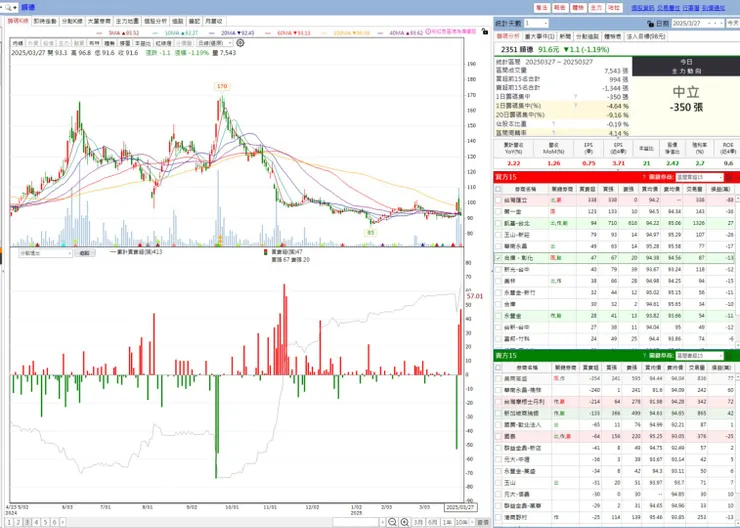Toggle the lock icon above the price chart
This screenshot has width=740, height=528.
click(485, 32)
